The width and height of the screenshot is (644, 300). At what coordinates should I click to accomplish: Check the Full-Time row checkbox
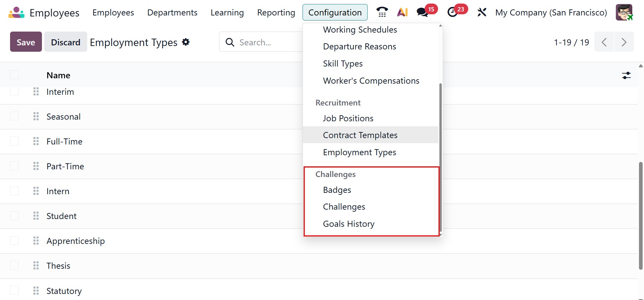coord(14,141)
